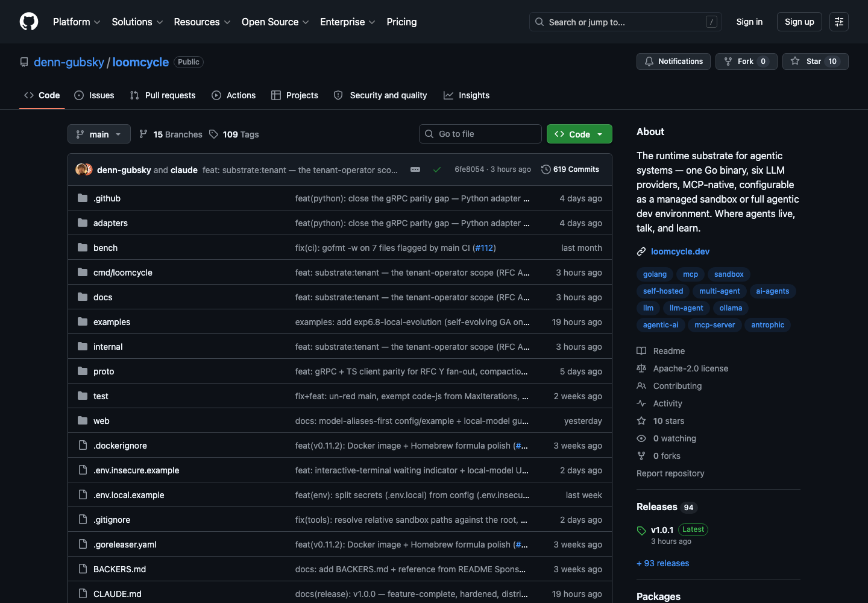Open the cmd/loomcycle folder

(x=123, y=273)
